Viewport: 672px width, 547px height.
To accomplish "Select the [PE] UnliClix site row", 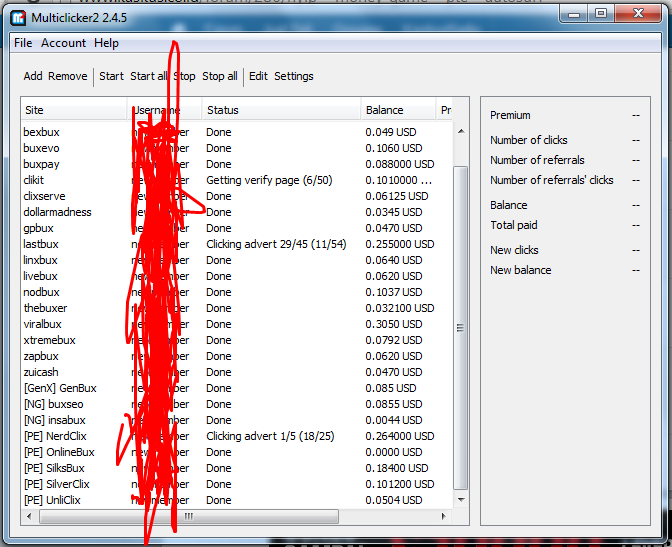I will [x=237, y=500].
